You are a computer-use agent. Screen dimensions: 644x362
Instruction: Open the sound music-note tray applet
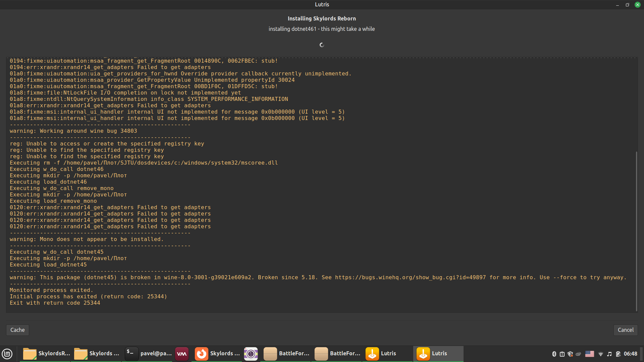click(609, 354)
